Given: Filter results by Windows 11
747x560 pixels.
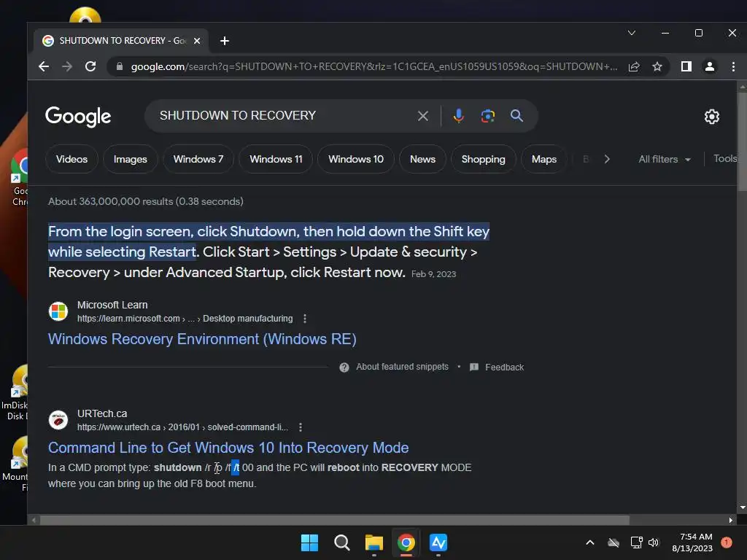Looking at the screenshot, I should 276,159.
